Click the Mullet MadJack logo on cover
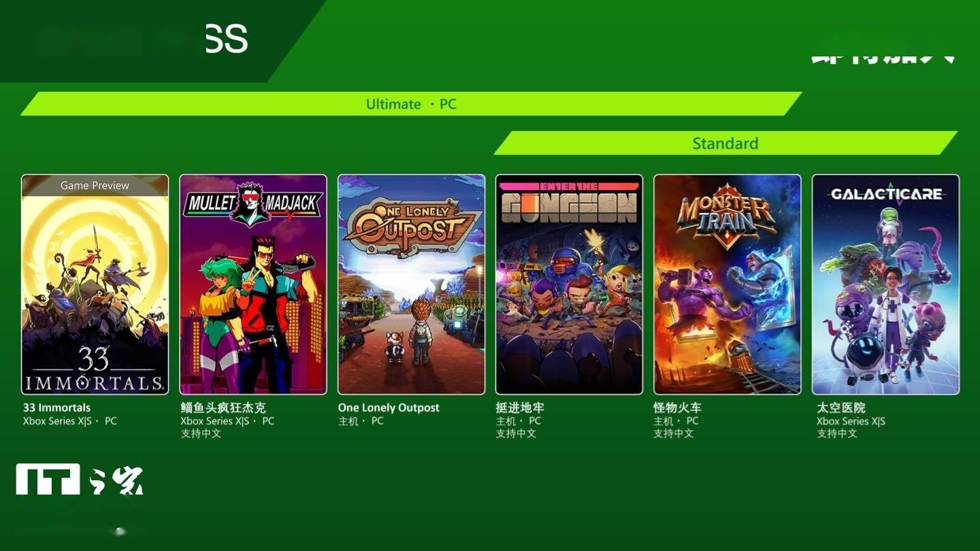980x551 pixels. click(253, 203)
